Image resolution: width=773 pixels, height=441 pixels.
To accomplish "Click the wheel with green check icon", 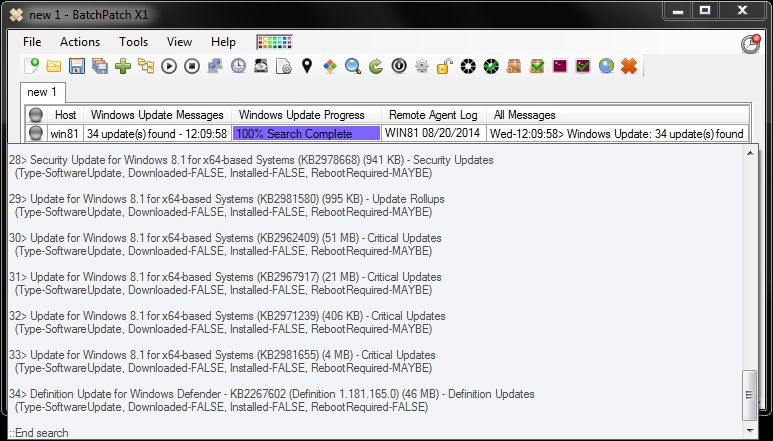I will point(491,66).
